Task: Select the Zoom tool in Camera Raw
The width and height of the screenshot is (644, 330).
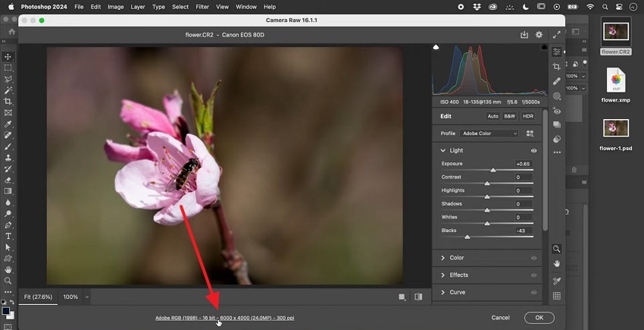Action: (x=557, y=249)
